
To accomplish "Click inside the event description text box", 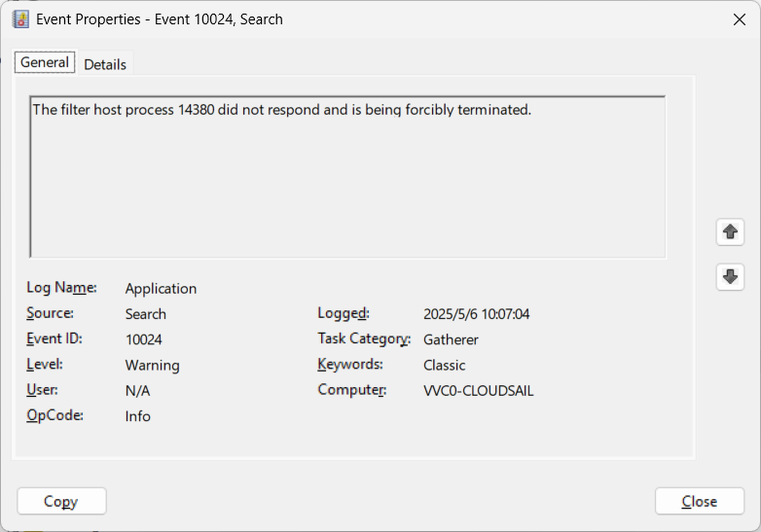I will point(347,177).
